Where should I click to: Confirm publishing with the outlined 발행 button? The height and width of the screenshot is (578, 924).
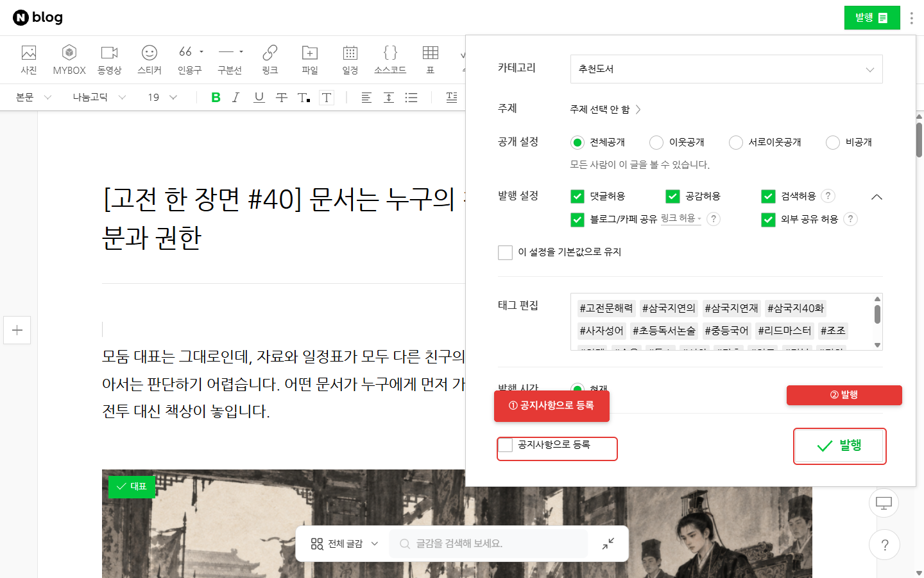pos(839,446)
